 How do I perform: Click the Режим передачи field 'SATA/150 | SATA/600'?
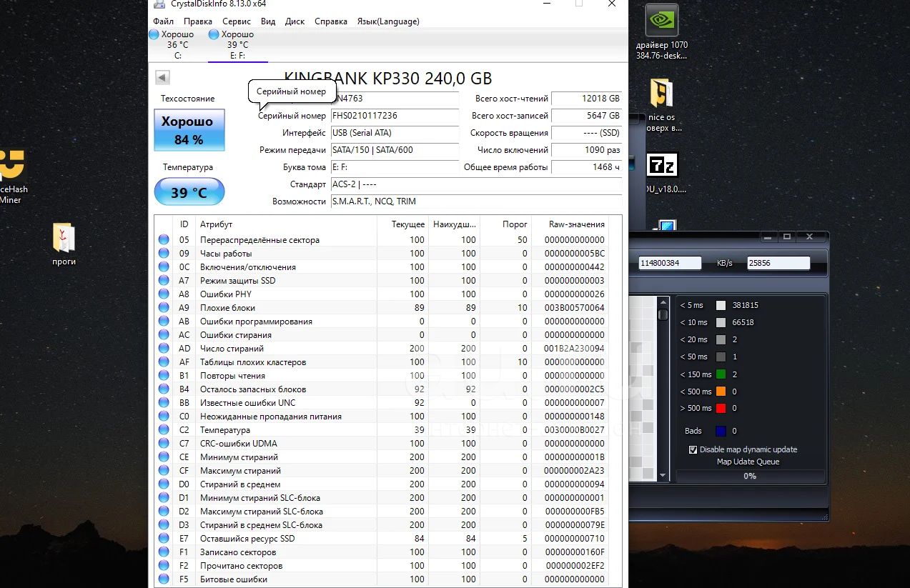click(x=394, y=150)
